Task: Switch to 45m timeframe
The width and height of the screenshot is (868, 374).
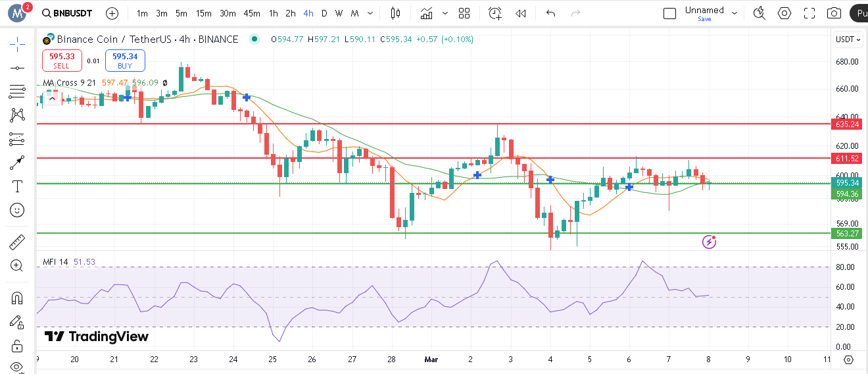Action: [x=251, y=13]
